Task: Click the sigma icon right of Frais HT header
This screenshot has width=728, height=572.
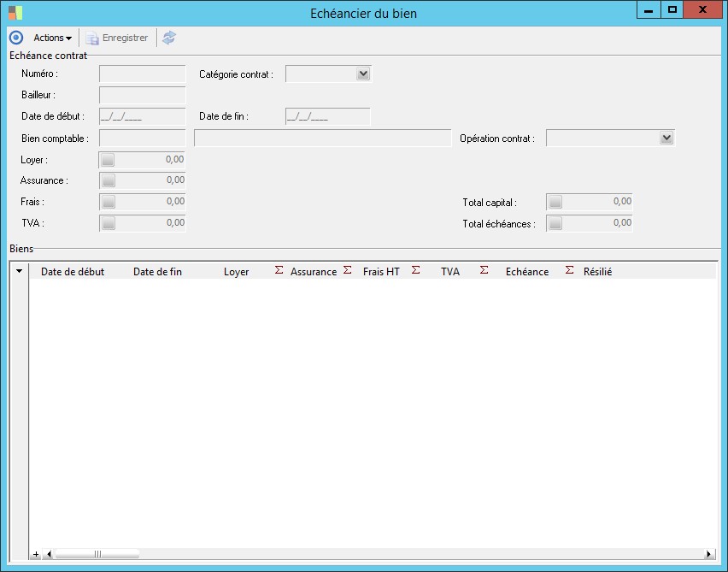Action: click(416, 270)
